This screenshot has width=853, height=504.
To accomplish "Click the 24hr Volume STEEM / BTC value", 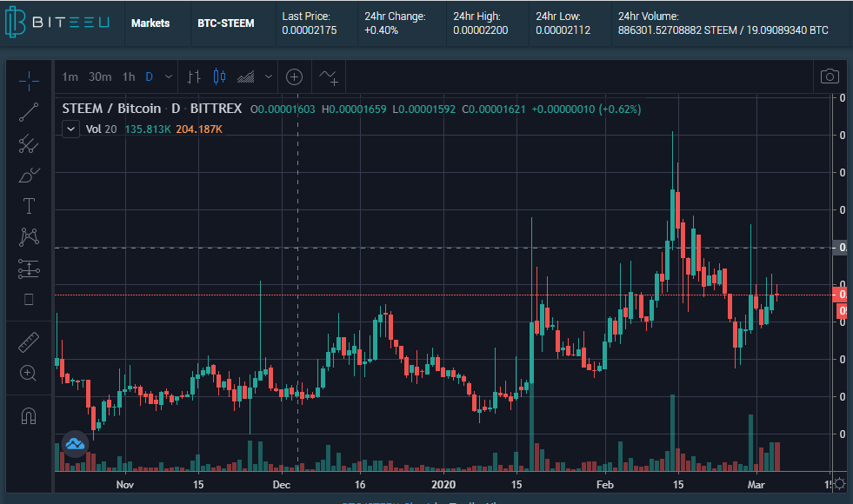I will pos(723,30).
